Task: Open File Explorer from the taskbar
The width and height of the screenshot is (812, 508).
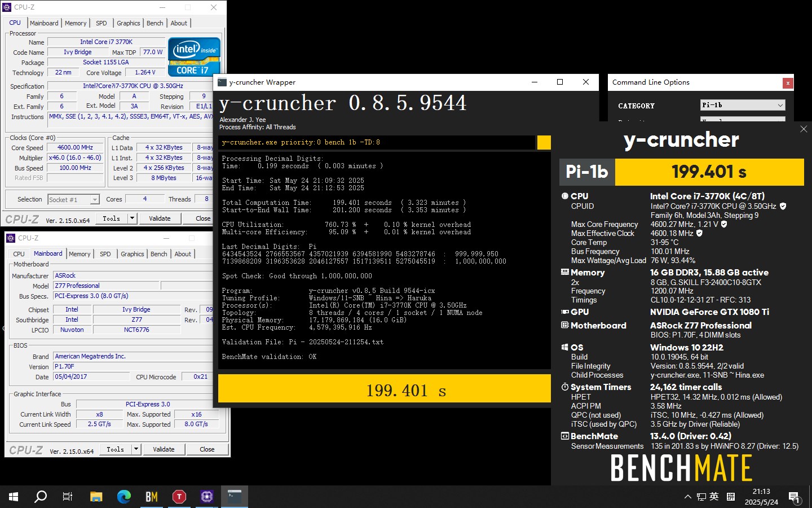Action: pyautogui.click(x=96, y=497)
